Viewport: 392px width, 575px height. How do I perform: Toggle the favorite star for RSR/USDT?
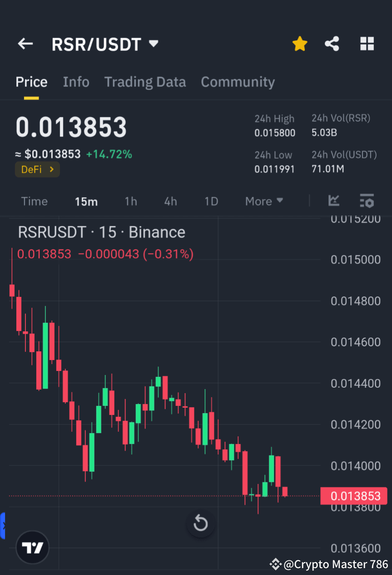[x=300, y=44]
